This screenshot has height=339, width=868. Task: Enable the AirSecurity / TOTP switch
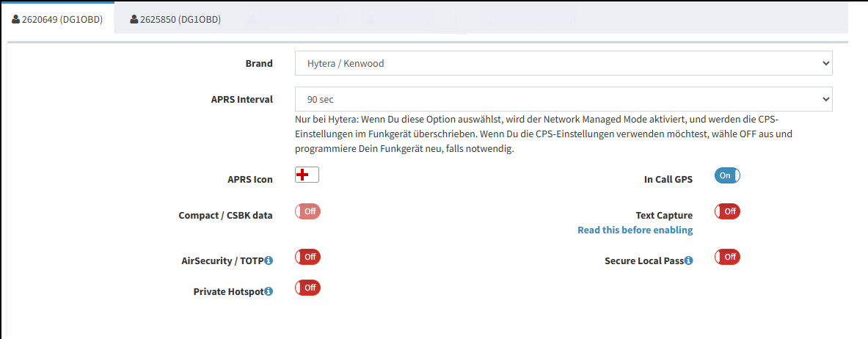307,257
